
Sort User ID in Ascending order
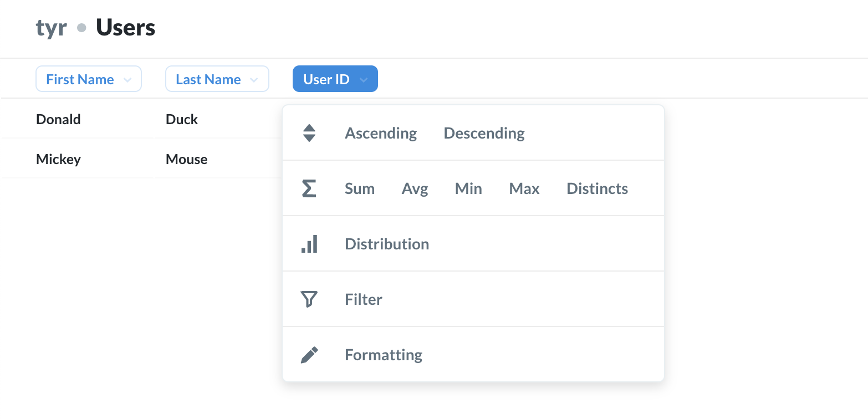tap(381, 133)
